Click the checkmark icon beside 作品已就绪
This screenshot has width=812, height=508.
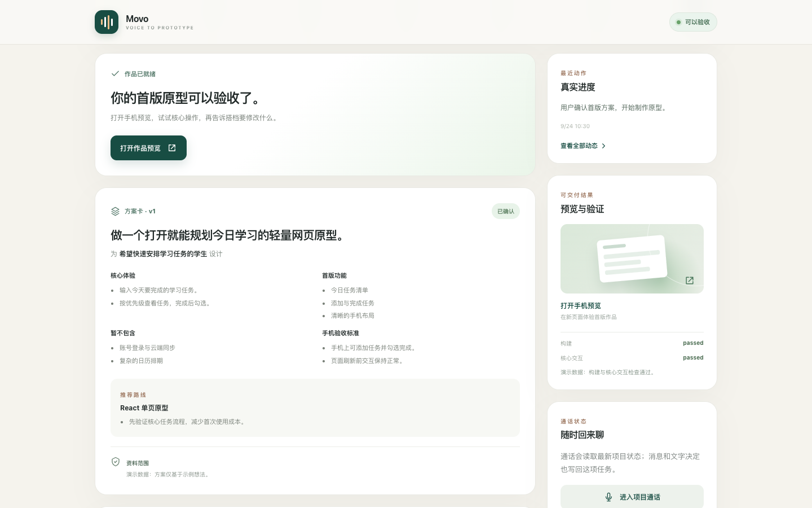pyautogui.click(x=115, y=73)
